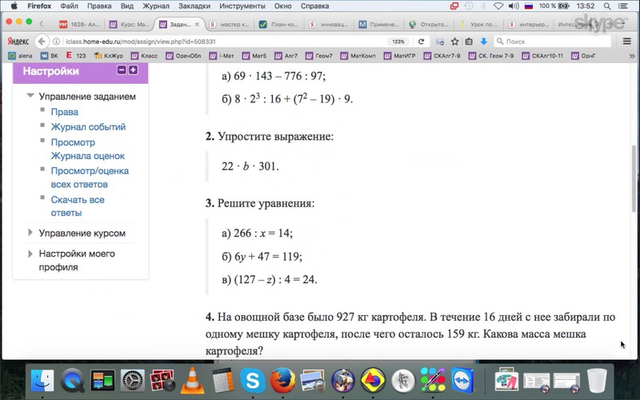Open the Правка menu
This screenshot has width=640, height=400.
99,6
